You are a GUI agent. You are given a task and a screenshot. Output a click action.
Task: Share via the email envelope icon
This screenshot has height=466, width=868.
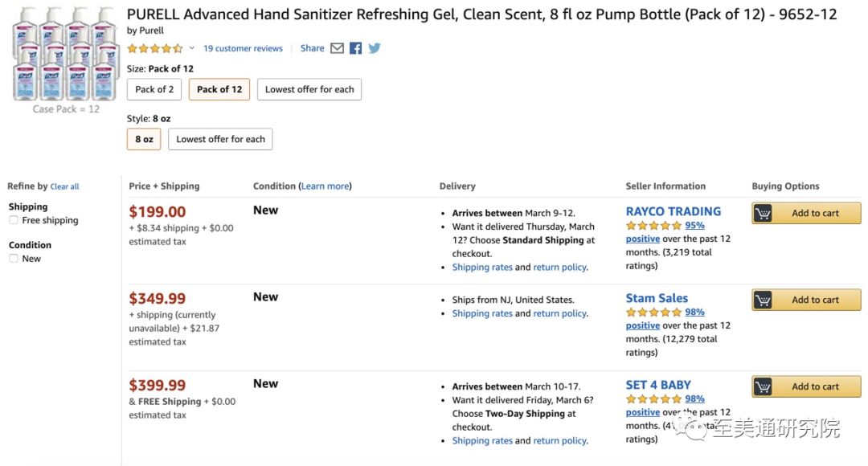[337, 48]
